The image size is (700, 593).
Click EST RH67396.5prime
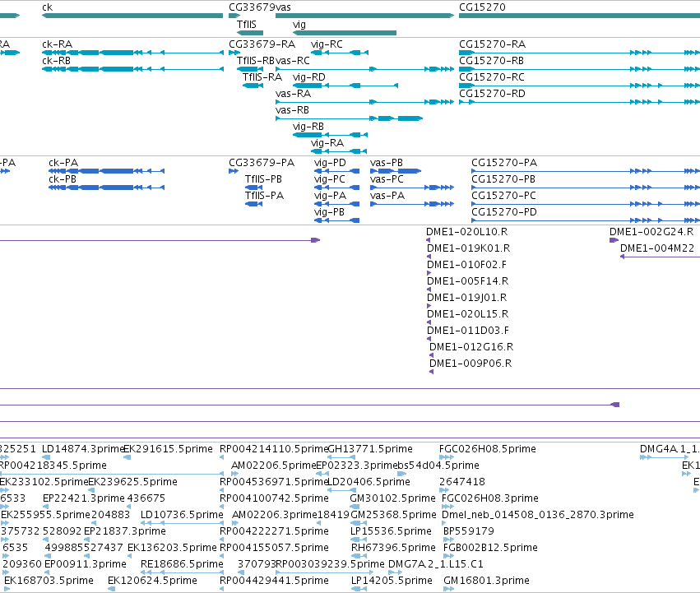359,556
